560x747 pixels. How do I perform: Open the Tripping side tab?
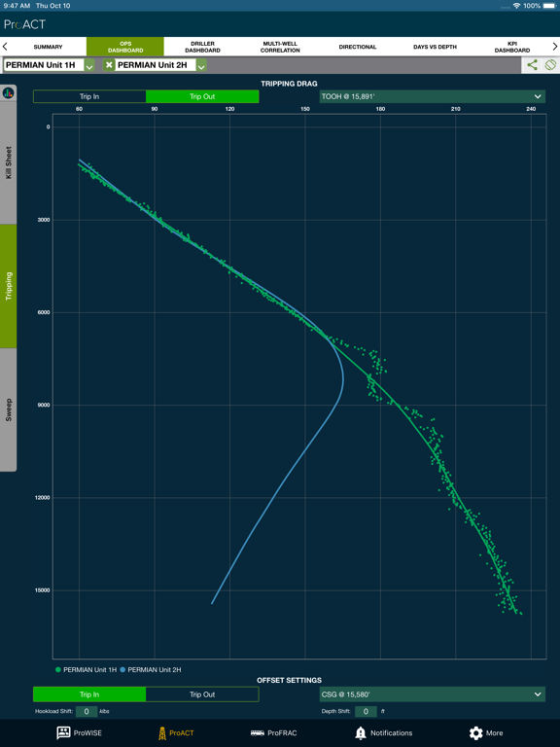coord(8,286)
